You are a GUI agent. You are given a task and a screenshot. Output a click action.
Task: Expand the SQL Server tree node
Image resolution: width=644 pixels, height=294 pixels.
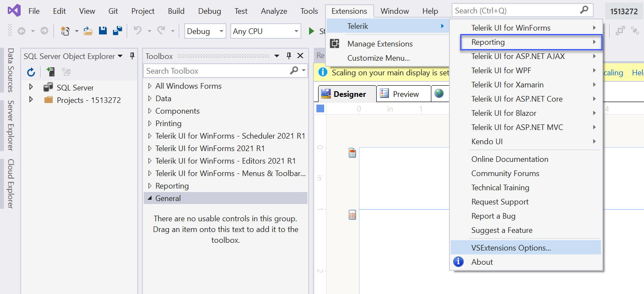[x=31, y=87]
